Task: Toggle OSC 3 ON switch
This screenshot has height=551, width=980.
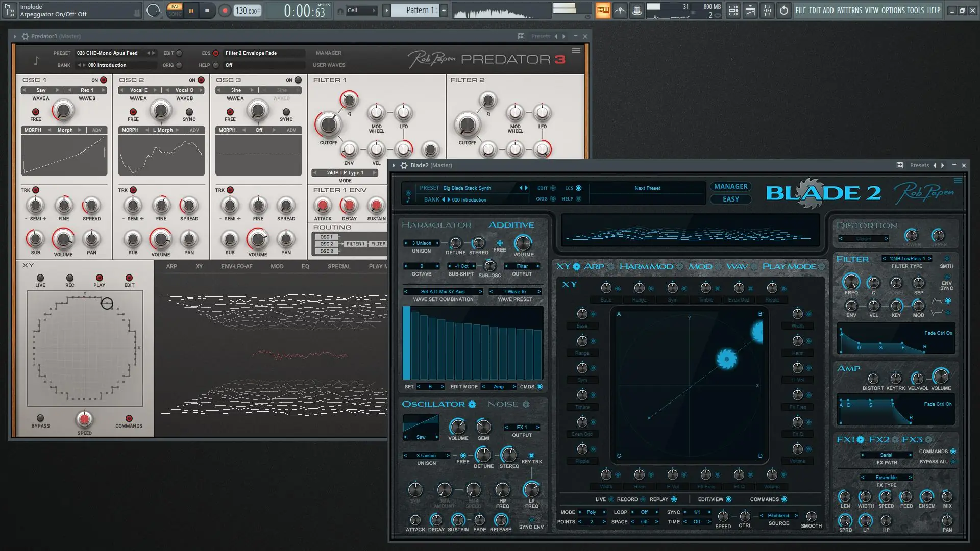Action: [x=298, y=80]
